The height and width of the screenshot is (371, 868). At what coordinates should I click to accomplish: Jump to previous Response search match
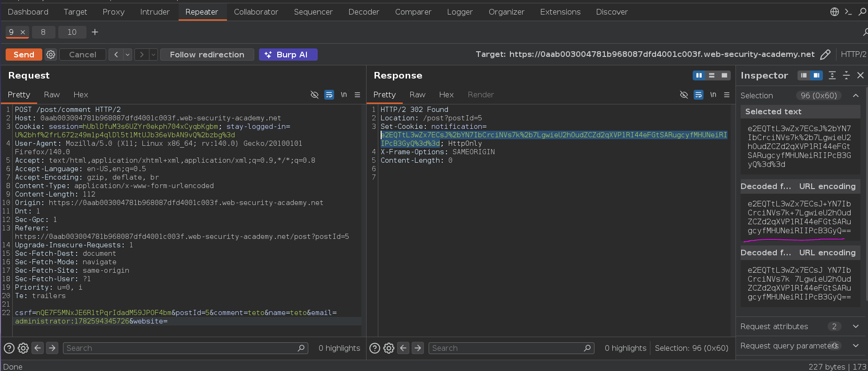(x=404, y=348)
